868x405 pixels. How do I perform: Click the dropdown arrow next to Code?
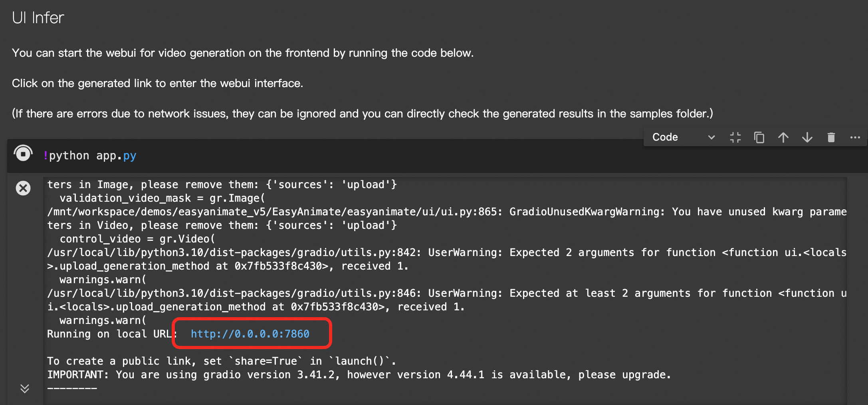[x=711, y=137]
